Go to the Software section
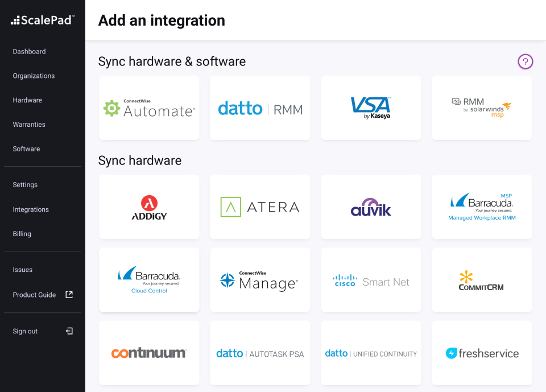The width and height of the screenshot is (546, 392). coord(27,149)
